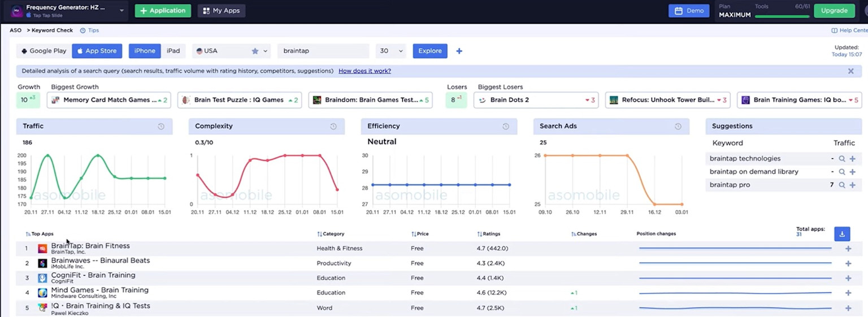868x317 pixels.
Task: Open the 30 results count dropdown
Action: (x=391, y=51)
